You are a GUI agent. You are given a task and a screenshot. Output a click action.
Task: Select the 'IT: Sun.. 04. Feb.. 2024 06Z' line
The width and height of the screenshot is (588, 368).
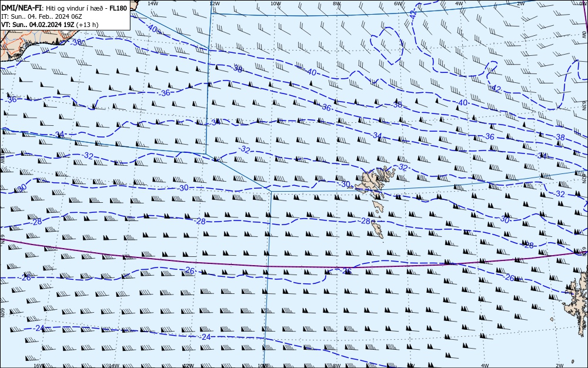pyautogui.click(x=42, y=16)
